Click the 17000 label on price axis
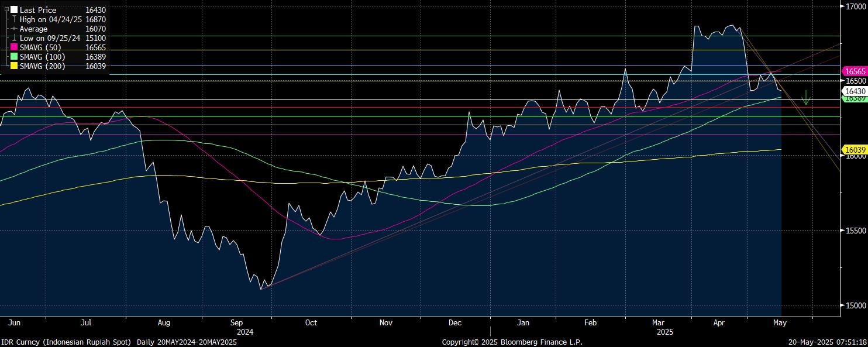The image size is (868, 347). click(x=855, y=6)
